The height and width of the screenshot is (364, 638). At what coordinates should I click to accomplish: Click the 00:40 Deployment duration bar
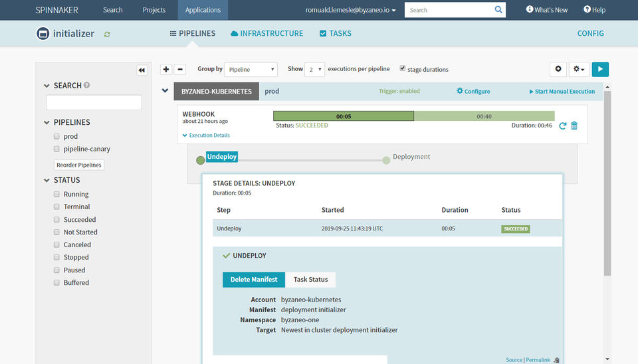pyautogui.click(x=484, y=116)
